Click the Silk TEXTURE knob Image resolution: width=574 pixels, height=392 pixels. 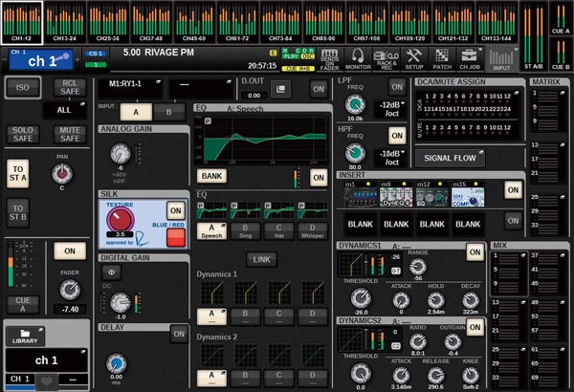tap(121, 219)
